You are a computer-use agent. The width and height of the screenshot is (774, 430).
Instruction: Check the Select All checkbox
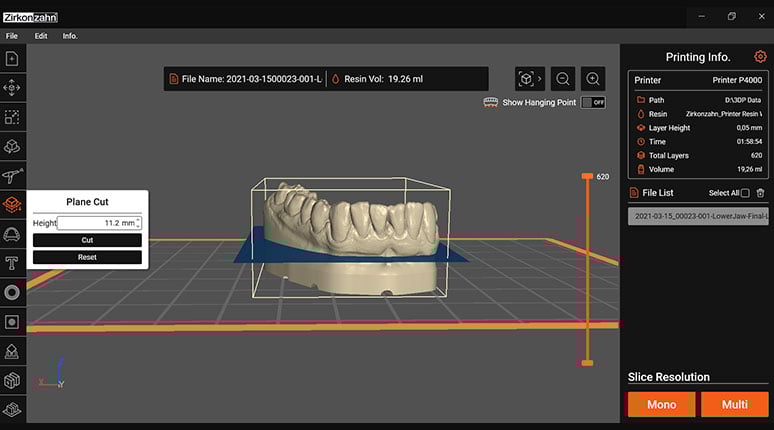click(x=744, y=193)
